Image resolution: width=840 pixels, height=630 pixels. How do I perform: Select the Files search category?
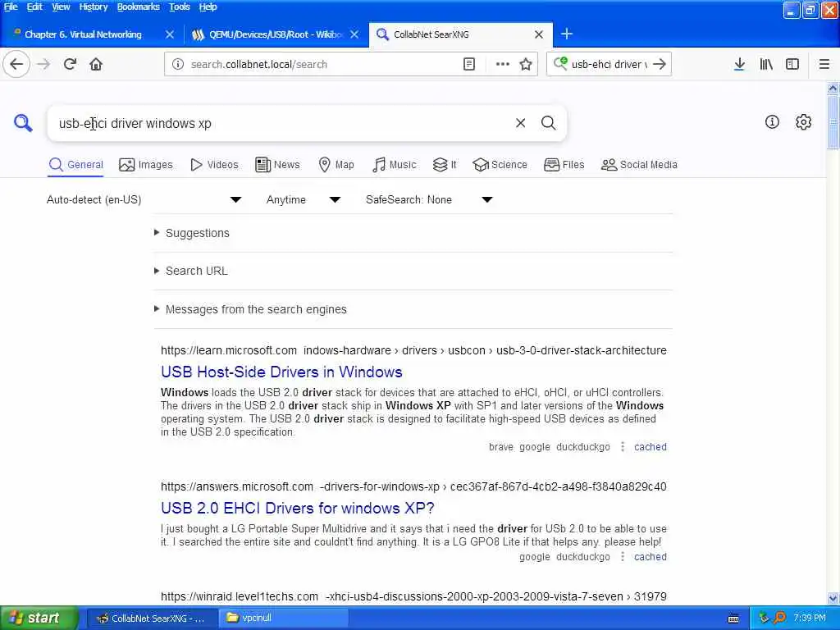pyautogui.click(x=564, y=165)
